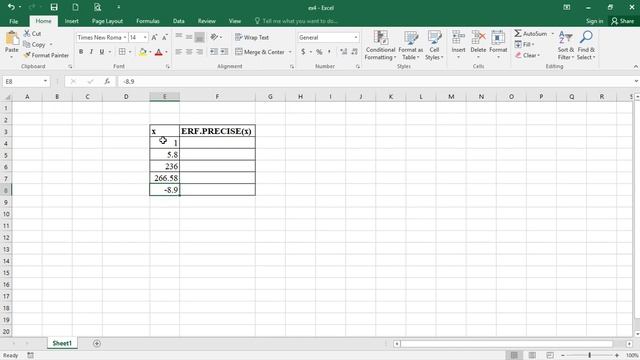640x360 pixels.
Task: Click the Paste clipboard icon
Action: [x=12, y=38]
